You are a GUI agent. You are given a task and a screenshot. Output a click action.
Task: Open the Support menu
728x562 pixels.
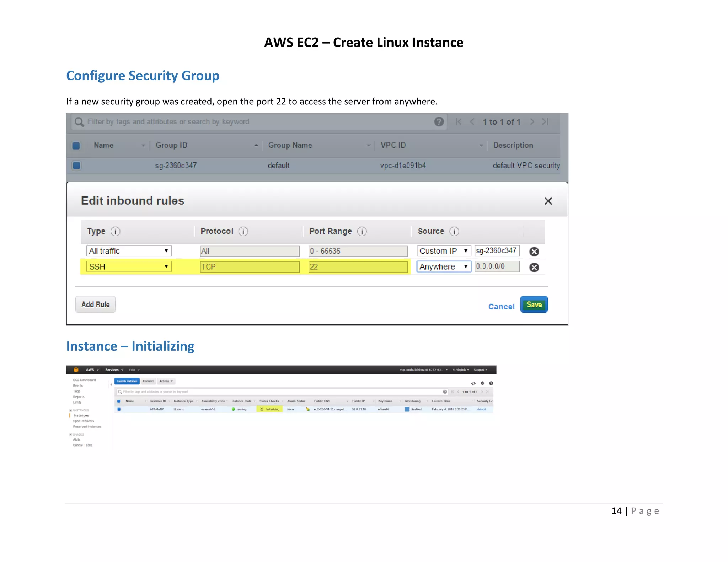(480, 370)
